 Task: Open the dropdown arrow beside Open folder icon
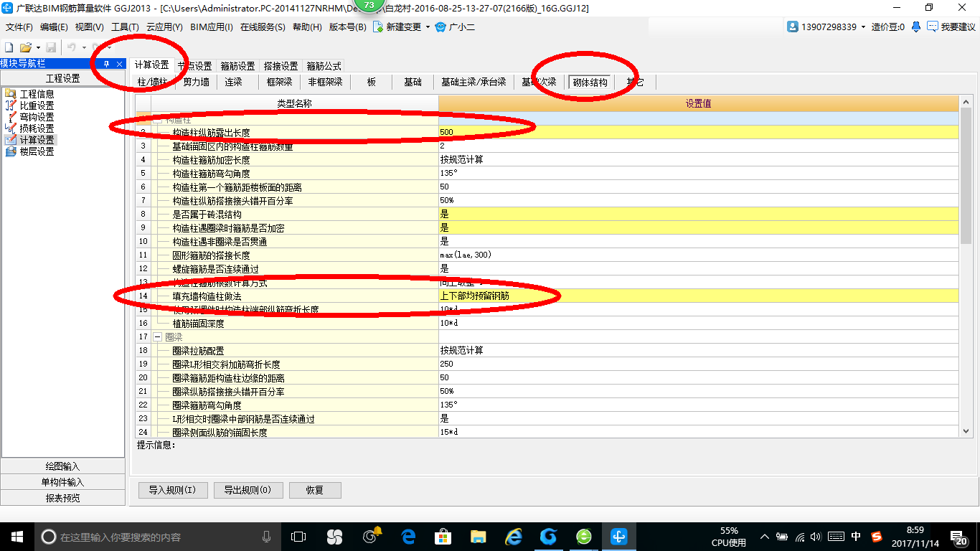[x=37, y=47]
